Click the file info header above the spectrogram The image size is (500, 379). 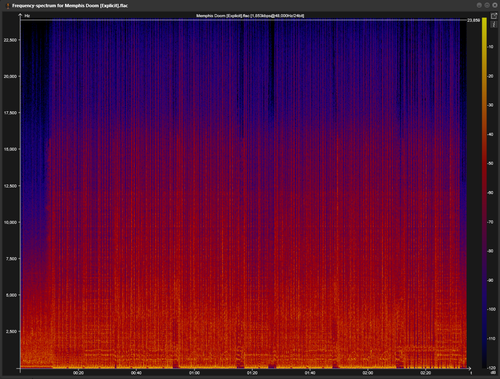[250, 16]
